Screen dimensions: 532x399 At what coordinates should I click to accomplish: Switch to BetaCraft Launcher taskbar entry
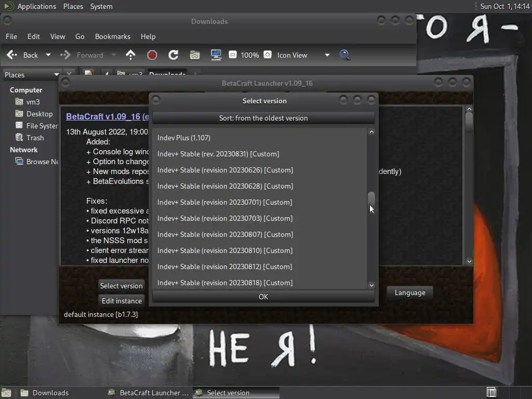148,393
